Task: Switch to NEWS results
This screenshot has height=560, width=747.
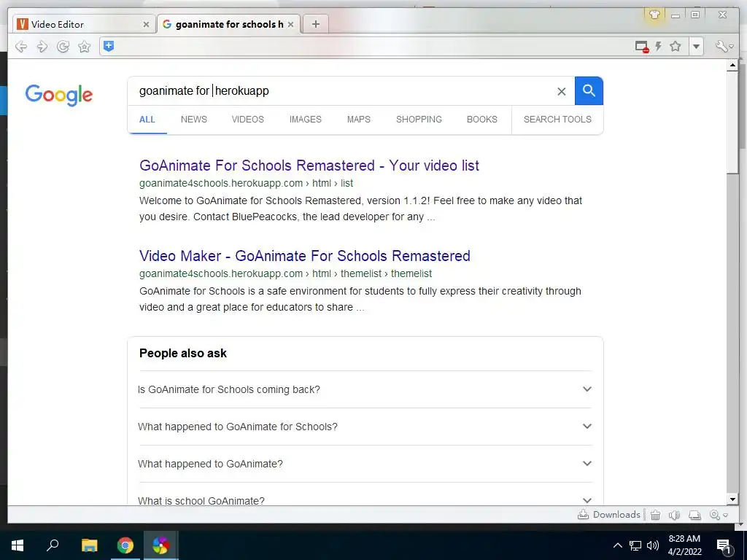Action: point(194,120)
